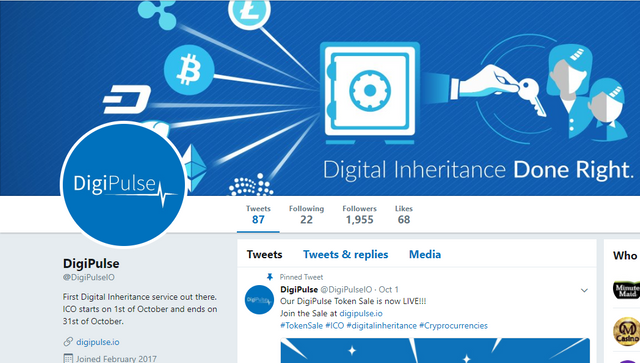Click the #ICO hashtag
Viewport: 640px width, 363px height.
[x=335, y=326]
